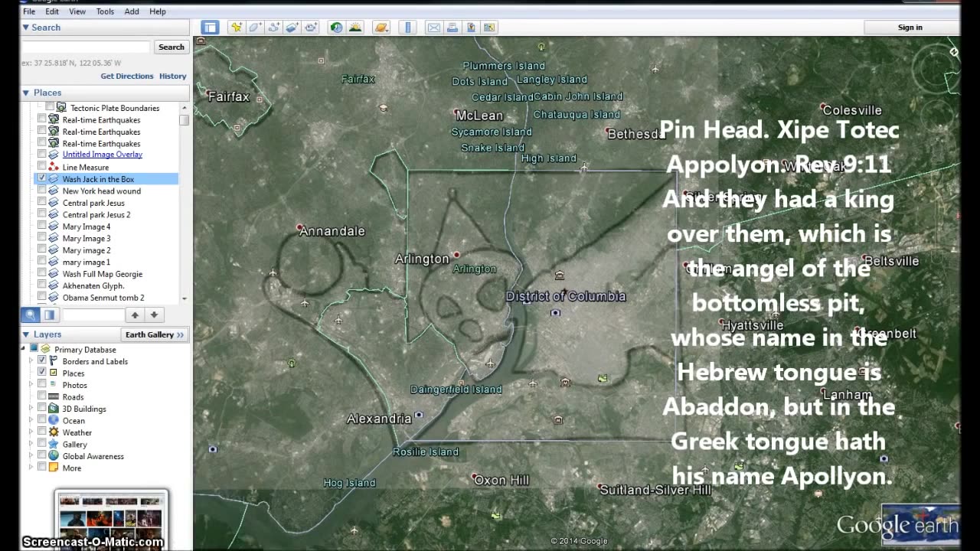Click the Get Directions link
Image resolution: width=980 pixels, height=551 pixels.
(127, 77)
